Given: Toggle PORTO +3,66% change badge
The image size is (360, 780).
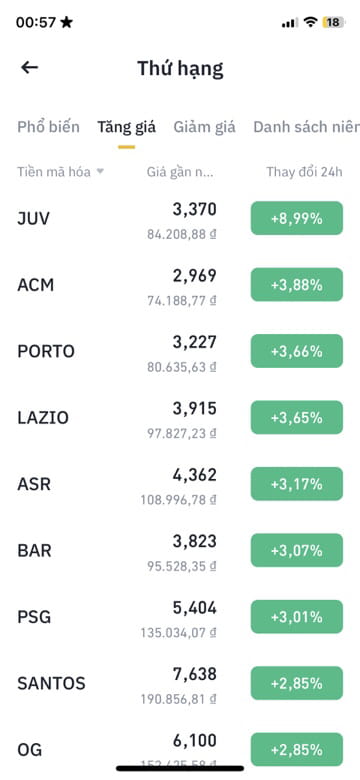Looking at the screenshot, I should (297, 351).
